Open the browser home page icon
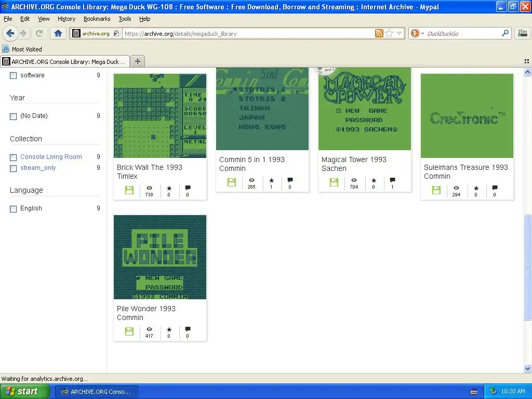The image size is (532, 399). [58, 33]
